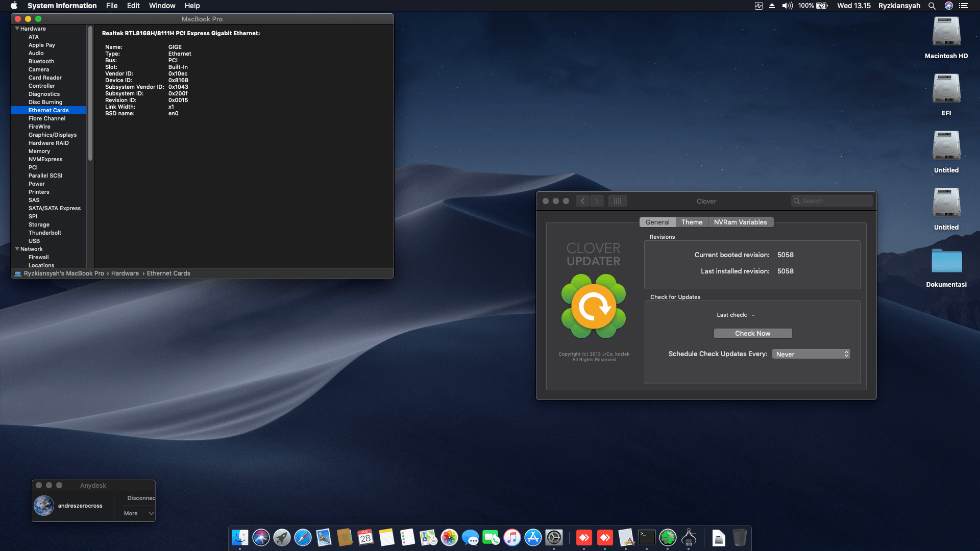The height and width of the screenshot is (551, 980).
Task: Collapse the Network tree section
Action: [17, 249]
